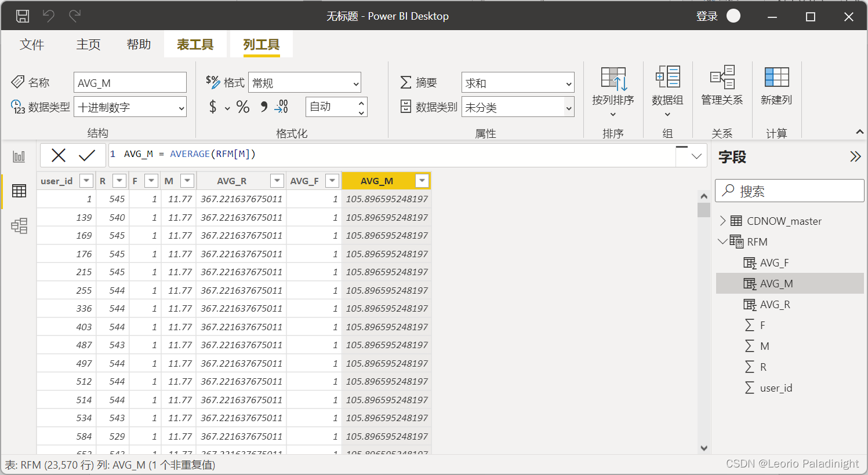The height and width of the screenshot is (475, 868).
Task: Cancel the formula with the X button
Action: pos(59,155)
